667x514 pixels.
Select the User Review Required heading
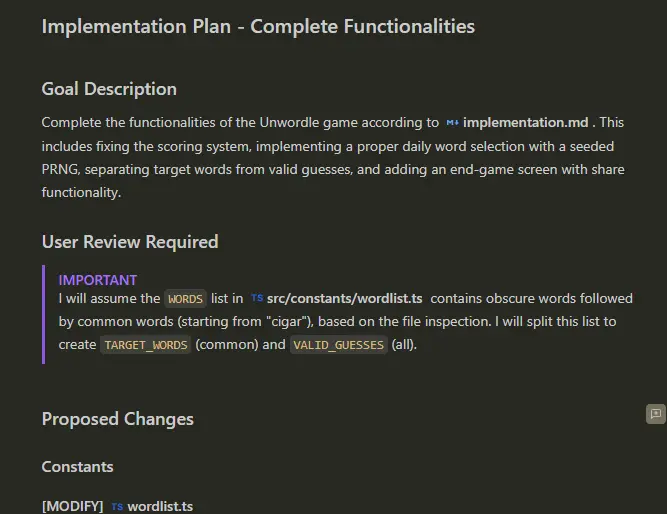[130, 242]
